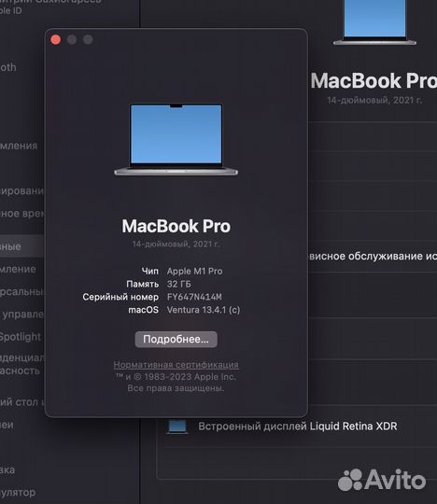Open Spotlight in the settings sidebar
Viewport: 437px width, 504px height.
[21, 337]
